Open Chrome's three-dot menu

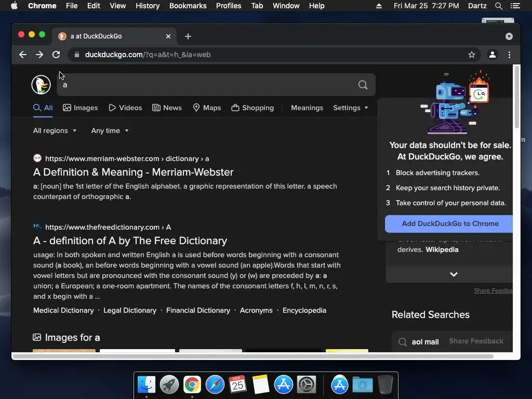(509, 55)
